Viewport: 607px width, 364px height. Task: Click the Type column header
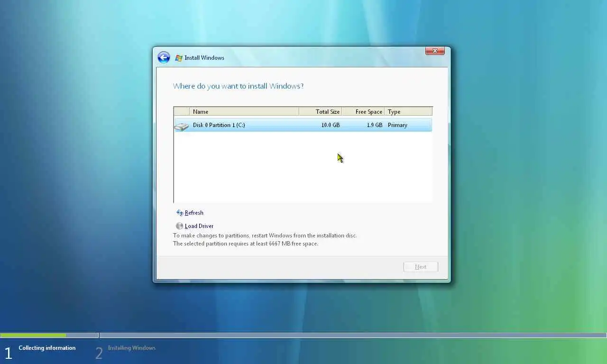pos(408,111)
